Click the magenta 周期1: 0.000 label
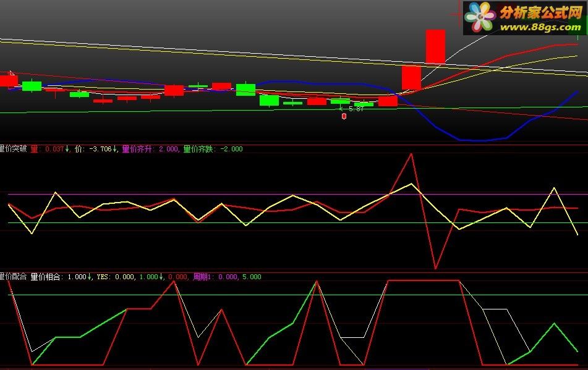Screen dimensions: 588x370 [x=215, y=277]
